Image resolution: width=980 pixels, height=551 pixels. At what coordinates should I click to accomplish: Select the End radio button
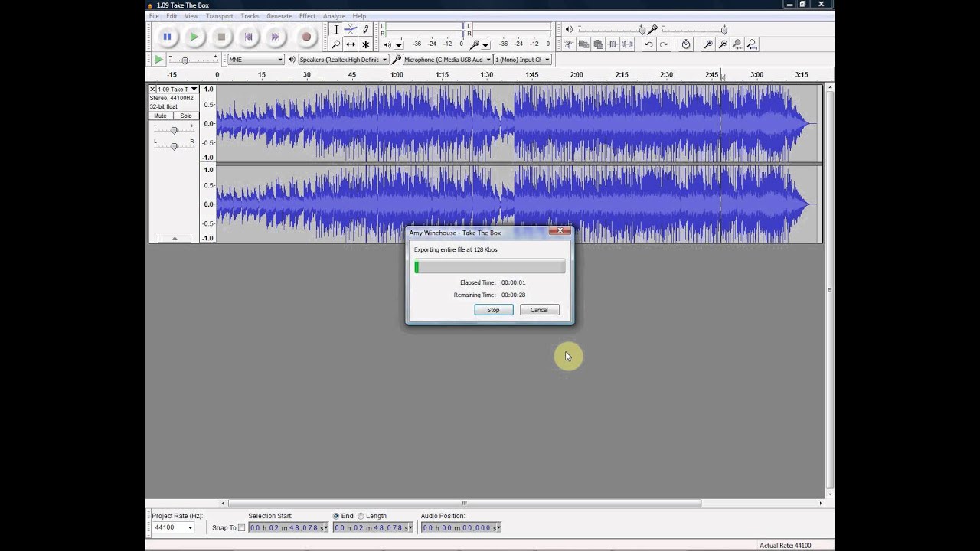coord(335,516)
